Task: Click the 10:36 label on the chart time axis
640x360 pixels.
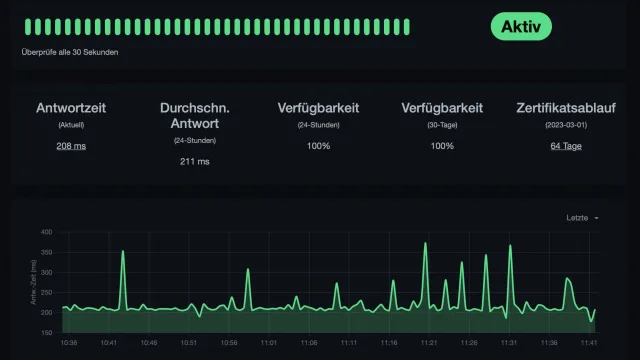Action: tap(69, 343)
